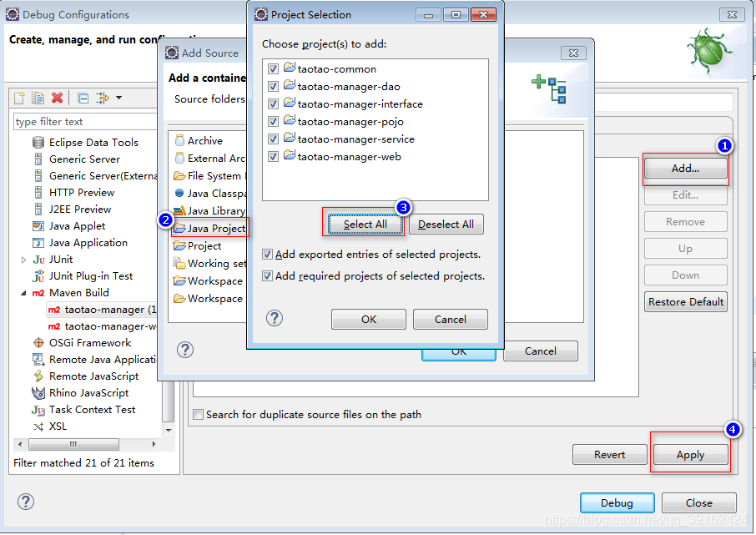Open the filter icon's dropdown arrow

(118, 98)
